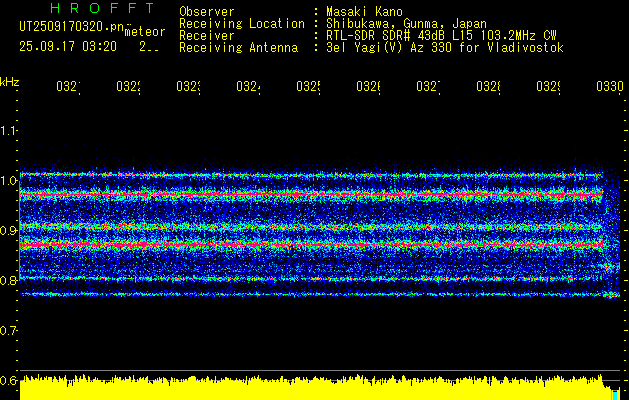Image resolution: width=629 pixels, height=400 pixels.
Task: Click the 1.1 frequency axis tick
Action: (x=9, y=131)
